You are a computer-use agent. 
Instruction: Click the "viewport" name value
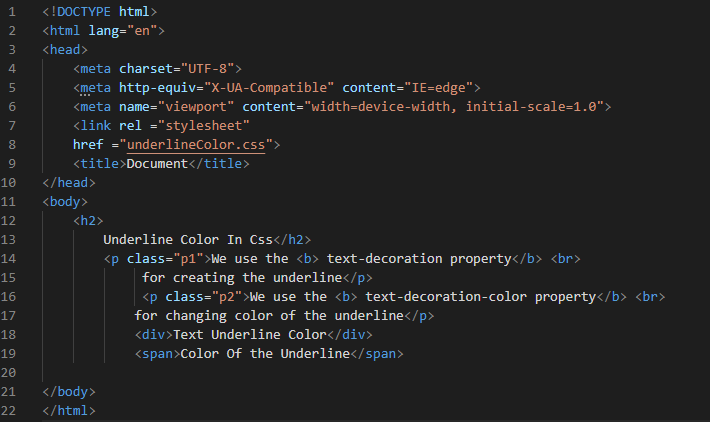[196, 107]
